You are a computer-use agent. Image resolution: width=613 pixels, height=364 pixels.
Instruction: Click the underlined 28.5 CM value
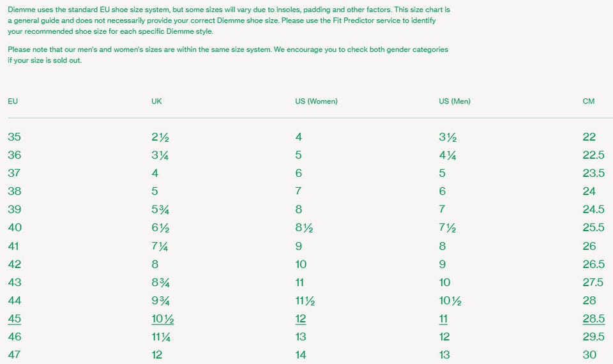click(x=593, y=319)
